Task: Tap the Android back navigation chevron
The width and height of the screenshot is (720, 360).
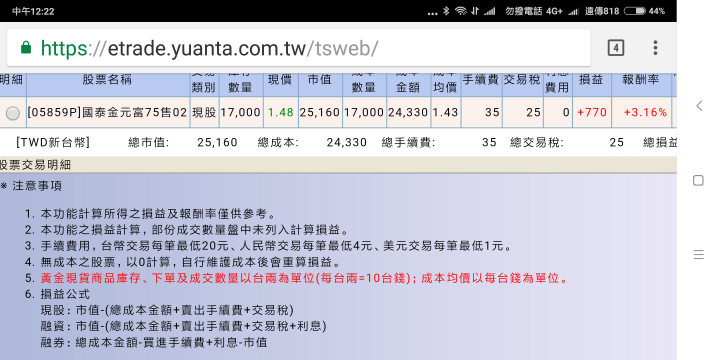Action: [x=699, y=106]
